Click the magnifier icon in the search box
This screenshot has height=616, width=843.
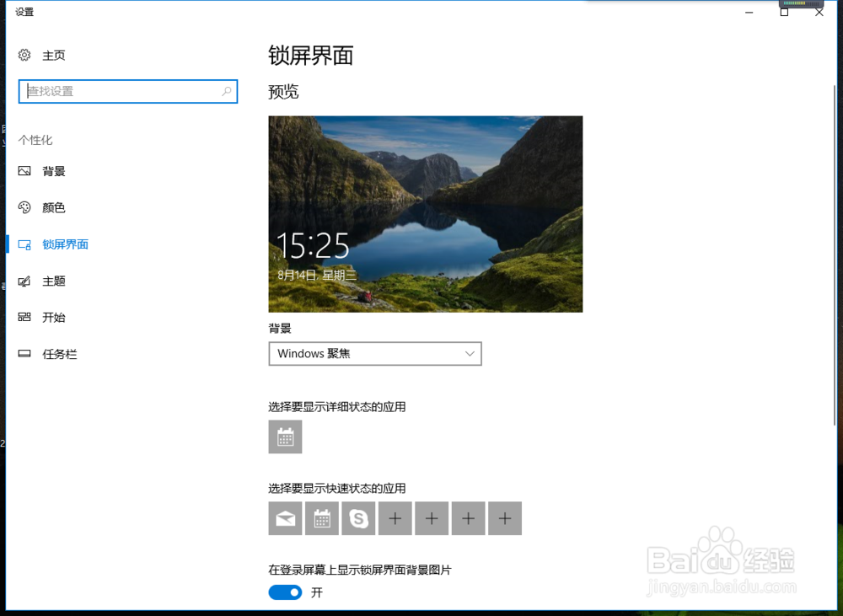[x=226, y=91]
